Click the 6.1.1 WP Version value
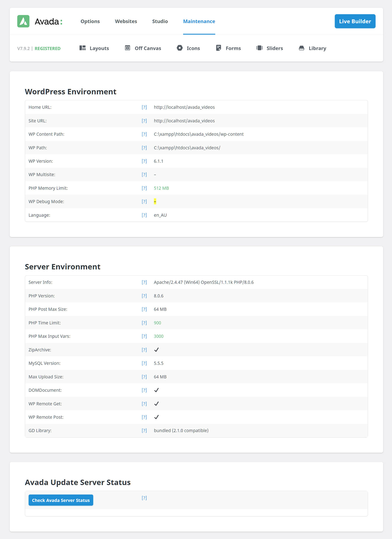 tap(158, 161)
